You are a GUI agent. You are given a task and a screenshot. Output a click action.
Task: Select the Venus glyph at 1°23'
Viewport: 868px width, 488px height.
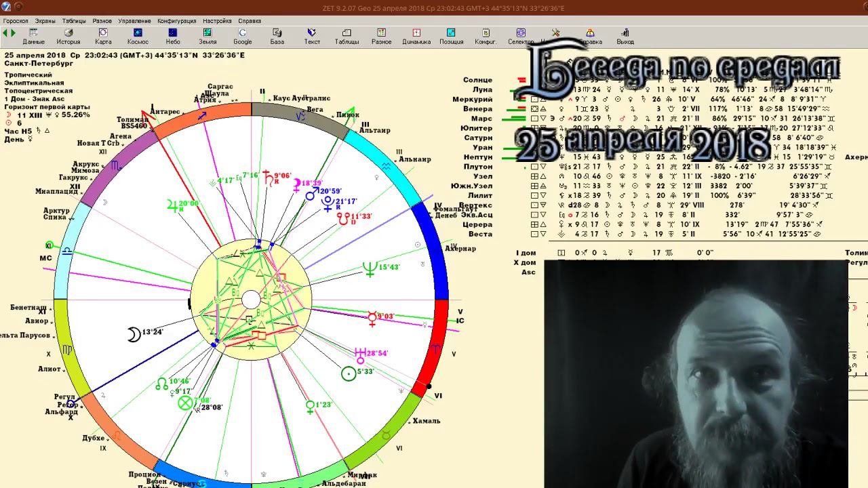click(x=310, y=407)
